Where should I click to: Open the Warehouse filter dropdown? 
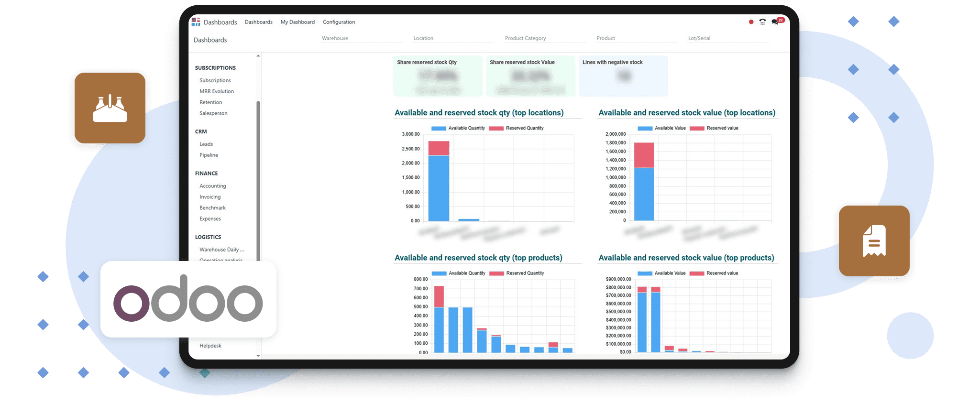[x=361, y=38]
